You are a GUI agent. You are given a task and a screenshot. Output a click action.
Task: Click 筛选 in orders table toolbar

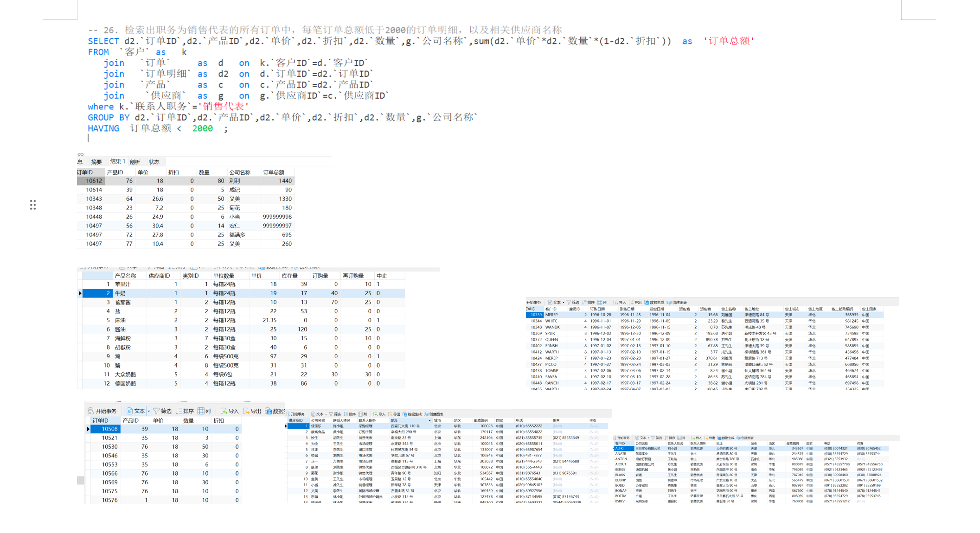click(573, 303)
